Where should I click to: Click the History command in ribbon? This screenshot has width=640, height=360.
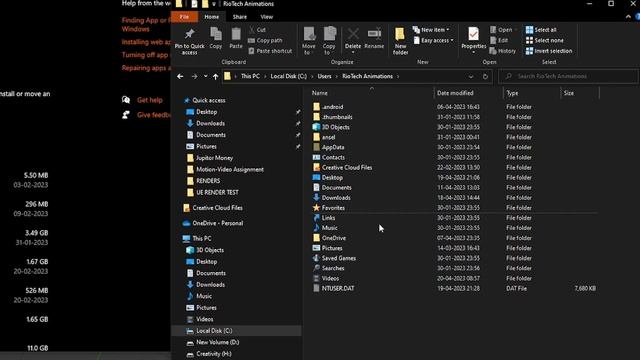pos(503,51)
